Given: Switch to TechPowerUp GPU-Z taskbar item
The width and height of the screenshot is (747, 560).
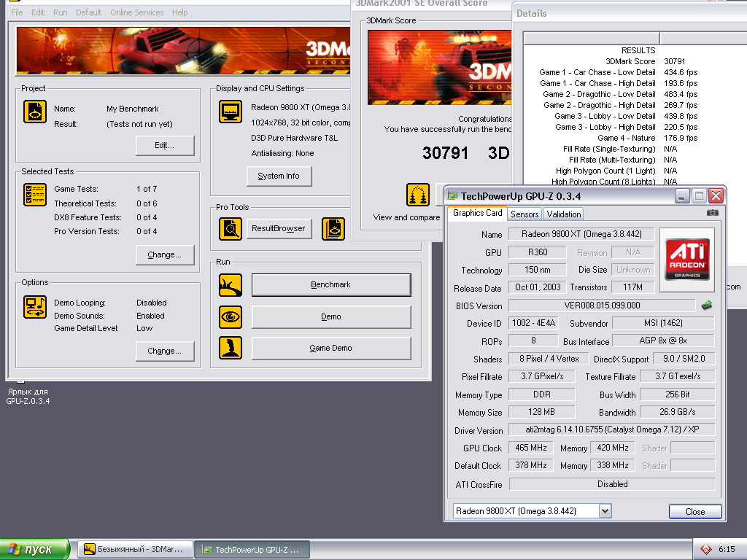Looking at the screenshot, I should [252, 550].
